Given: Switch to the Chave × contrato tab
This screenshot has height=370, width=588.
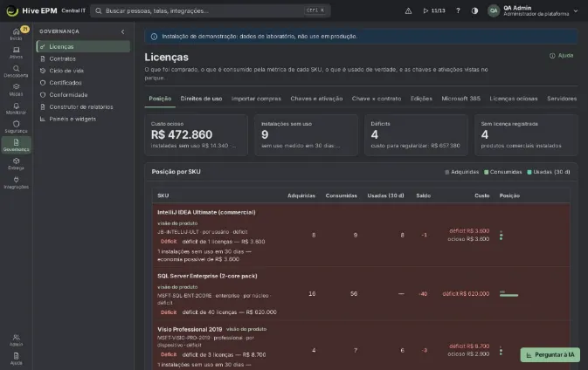Looking at the screenshot, I should (377, 99).
